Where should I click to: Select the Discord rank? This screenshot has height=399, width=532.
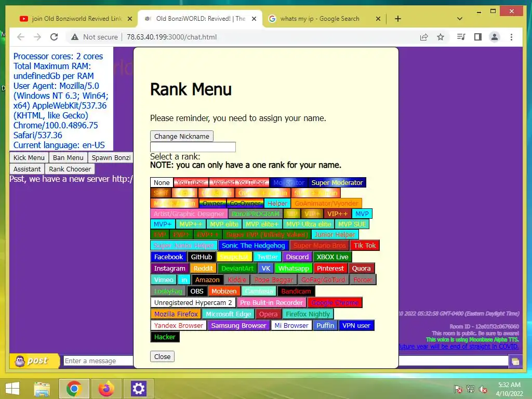(x=297, y=257)
